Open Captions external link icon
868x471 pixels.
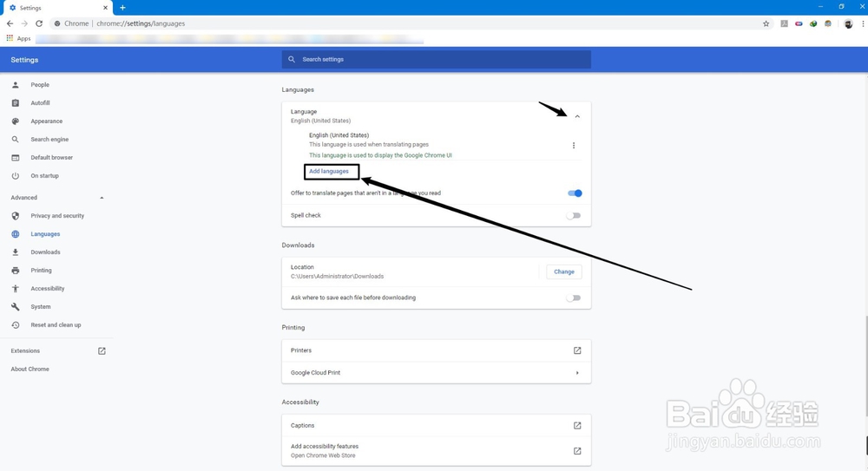click(577, 426)
